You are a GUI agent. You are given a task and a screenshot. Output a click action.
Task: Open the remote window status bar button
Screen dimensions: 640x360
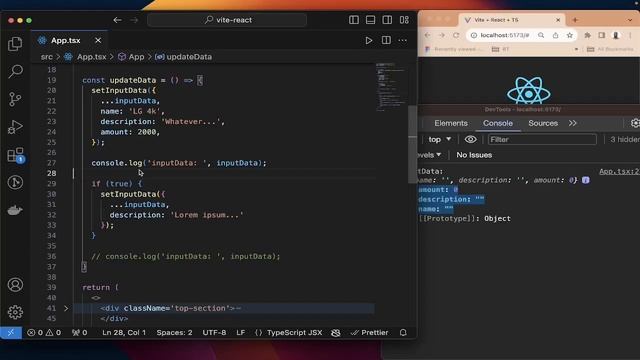tap(11, 333)
